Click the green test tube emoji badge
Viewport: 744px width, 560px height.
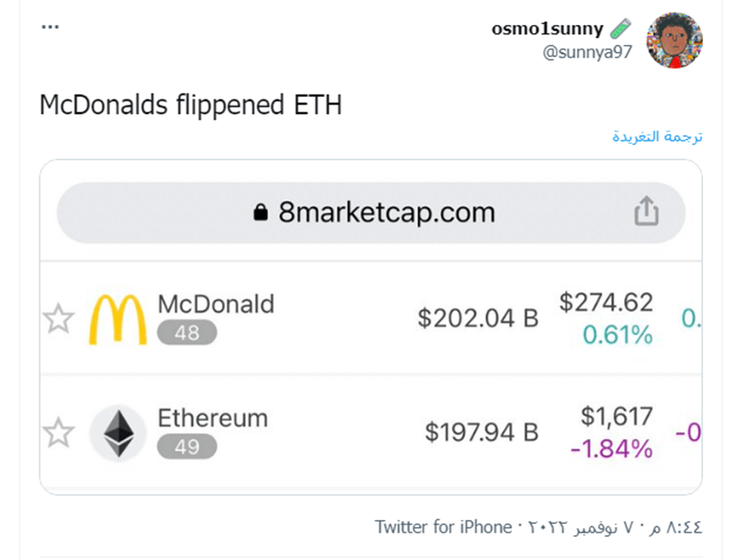[621, 29]
